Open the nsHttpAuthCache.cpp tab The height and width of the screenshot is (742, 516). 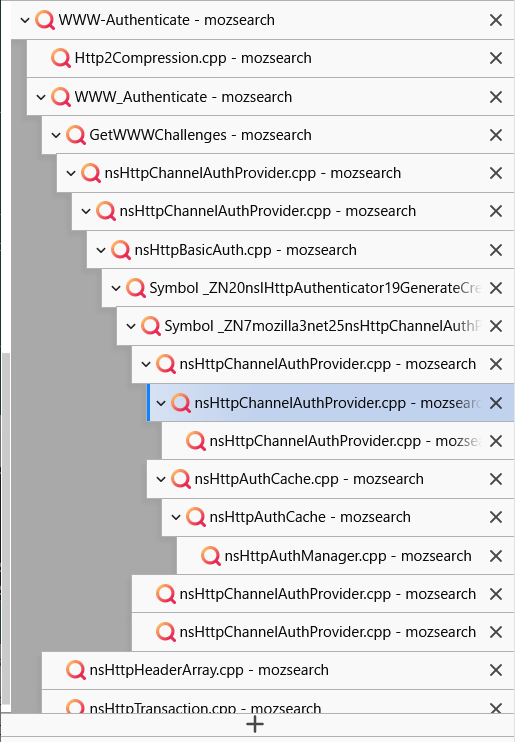pyautogui.click(x=330, y=479)
